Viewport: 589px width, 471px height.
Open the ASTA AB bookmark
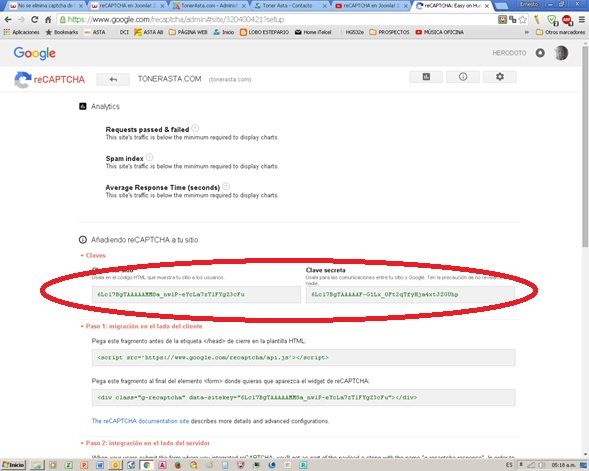[x=149, y=32]
